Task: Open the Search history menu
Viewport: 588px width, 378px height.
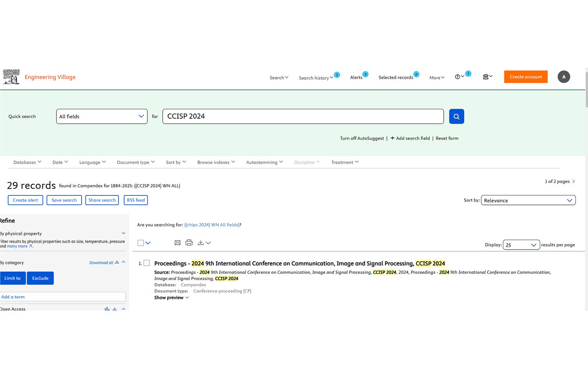Action: (316, 78)
